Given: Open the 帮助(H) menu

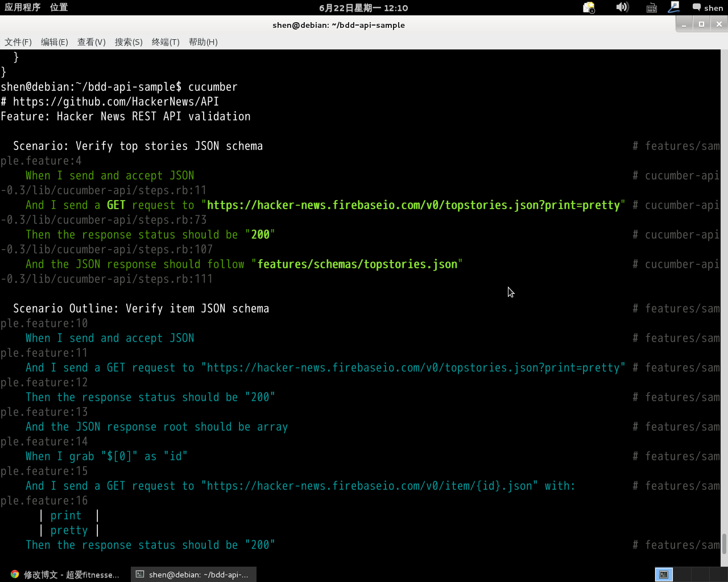Looking at the screenshot, I should coord(202,41).
